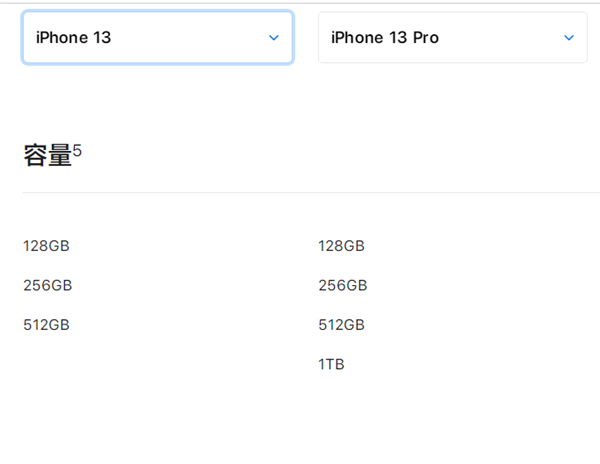Select 128GB under the iPhone 13 column
The height and width of the screenshot is (464, 600).
tap(46, 246)
